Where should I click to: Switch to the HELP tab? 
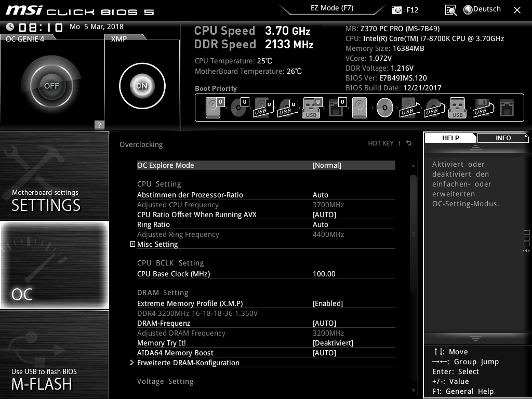pyautogui.click(x=450, y=138)
